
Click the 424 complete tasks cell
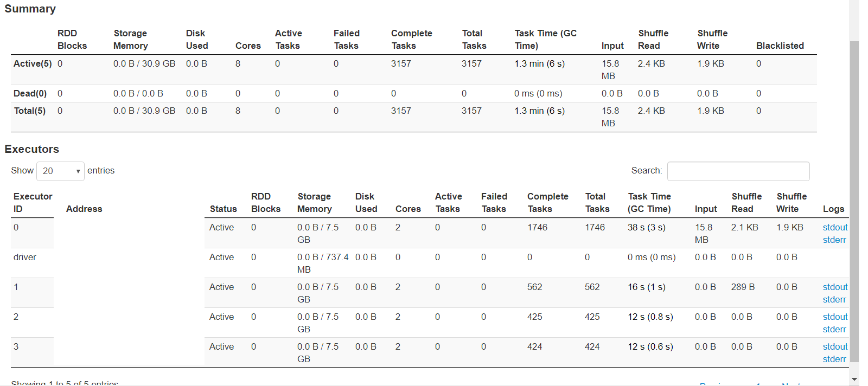coord(534,346)
